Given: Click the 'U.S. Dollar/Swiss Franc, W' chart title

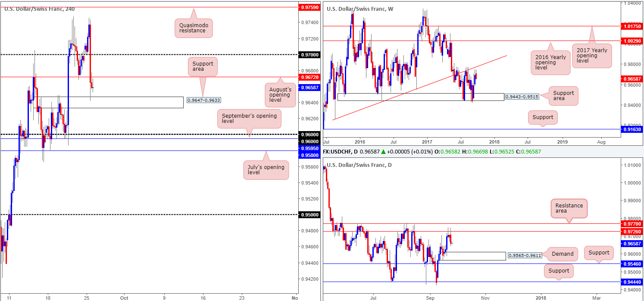Looking at the screenshot, I should click(360, 9).
